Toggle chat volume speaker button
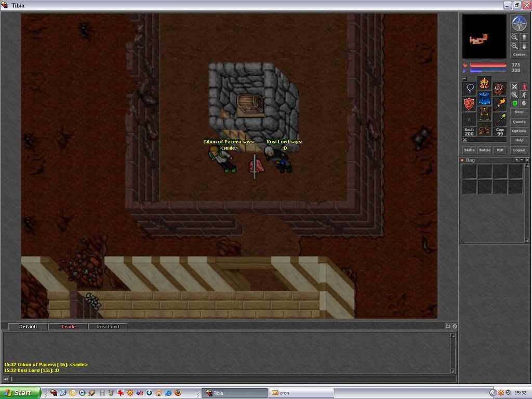Viewport: 532px width, 399px height. click(6, 379)
